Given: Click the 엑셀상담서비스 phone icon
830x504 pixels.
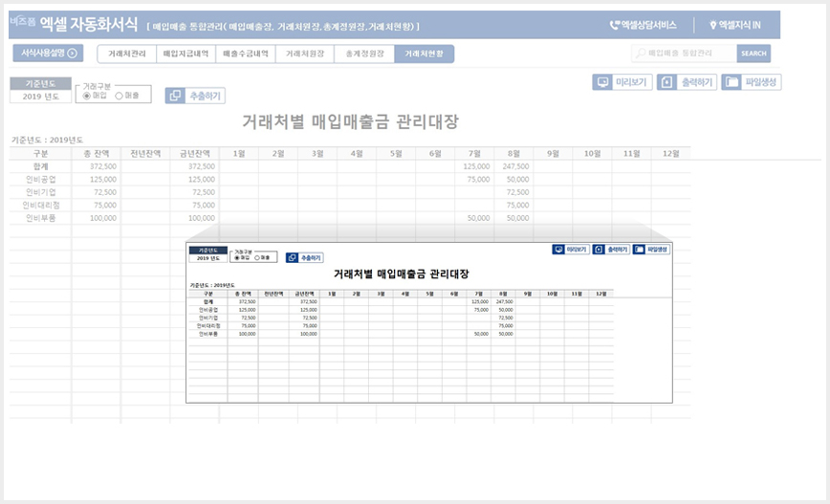Looking at the screenshot, I should click(x=615, y=25).
